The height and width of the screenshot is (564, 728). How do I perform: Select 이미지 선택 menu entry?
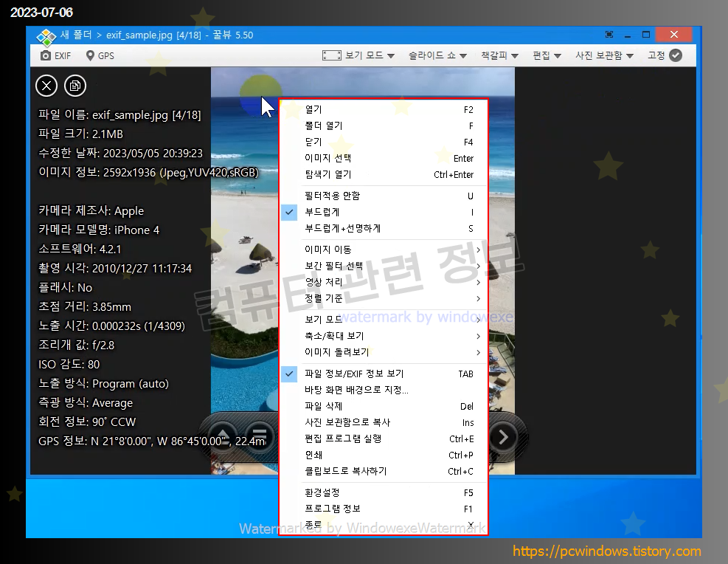point(384,159)
